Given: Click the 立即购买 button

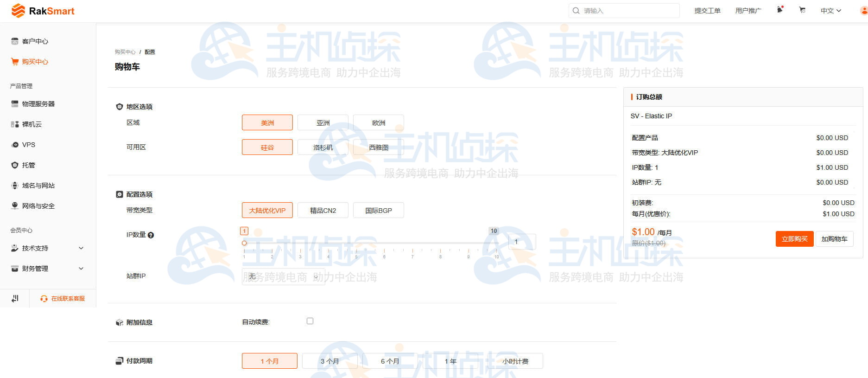Looking at the screenshot, I should click(x=794, y=239).
